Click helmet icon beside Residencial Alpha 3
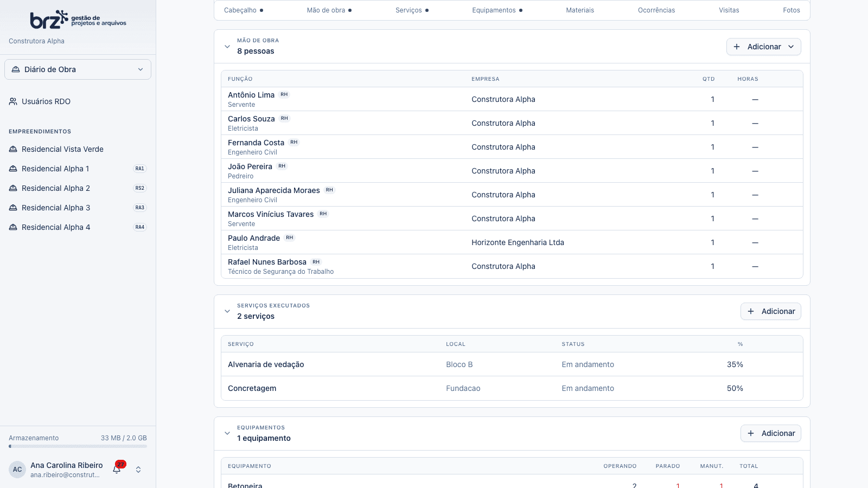The height and width of the screenshot is (488, 868). point(13,208)
